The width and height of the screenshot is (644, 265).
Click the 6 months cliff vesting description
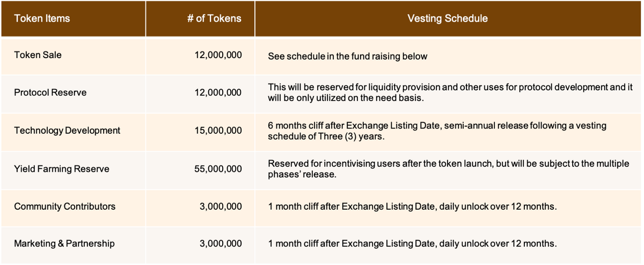tap(437, 131)
